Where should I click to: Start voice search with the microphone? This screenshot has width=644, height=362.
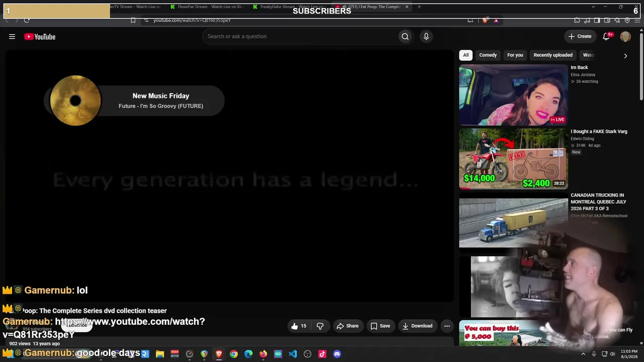[426, 36]
